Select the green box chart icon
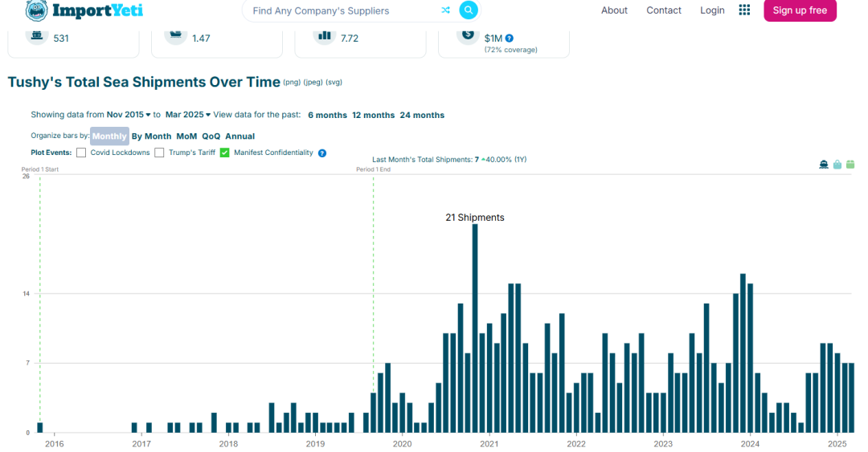The width and height of the screenshot is (868, 452). click(x=850, y=165)
